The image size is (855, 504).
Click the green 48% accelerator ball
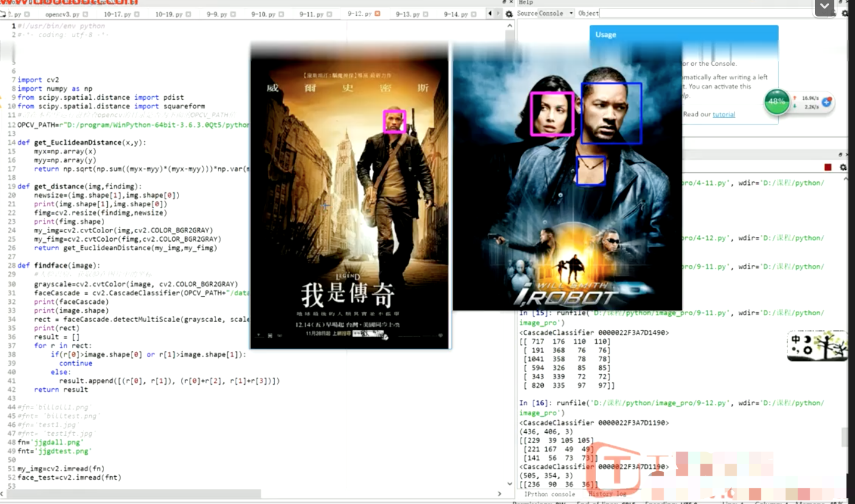(776, 102)
